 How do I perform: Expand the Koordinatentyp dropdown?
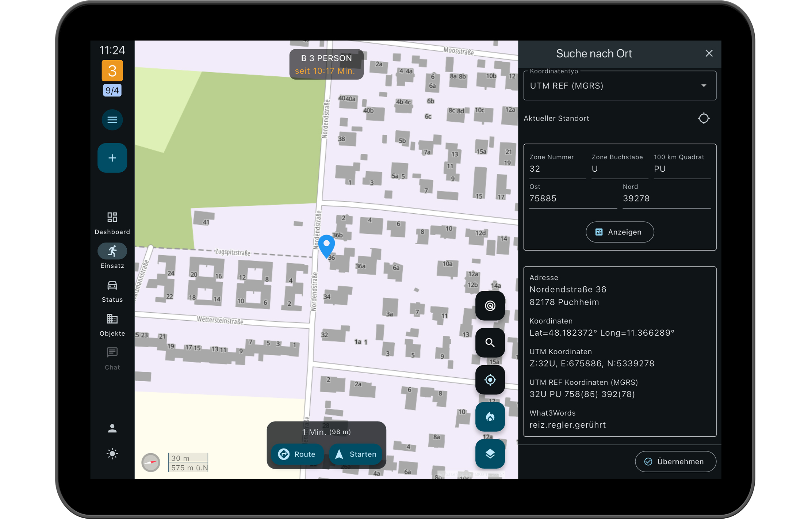point(620,86)
